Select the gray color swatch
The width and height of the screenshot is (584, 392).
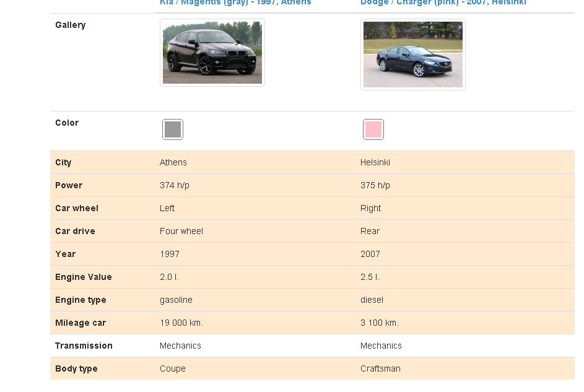[173, 129]
